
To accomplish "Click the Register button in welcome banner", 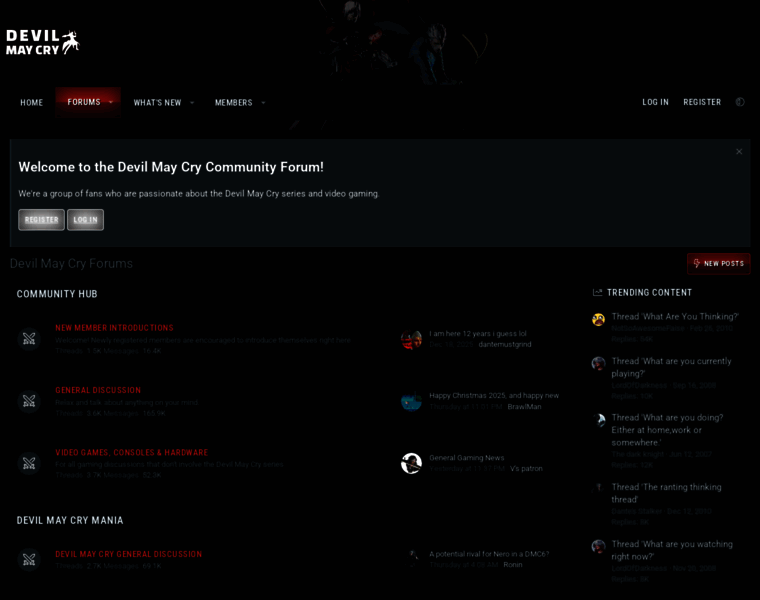I will coord(41,220).
